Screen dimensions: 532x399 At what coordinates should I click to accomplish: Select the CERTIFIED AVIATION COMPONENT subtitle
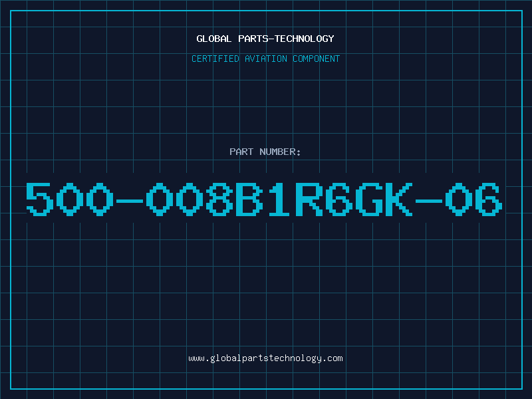tap(265, 59)
